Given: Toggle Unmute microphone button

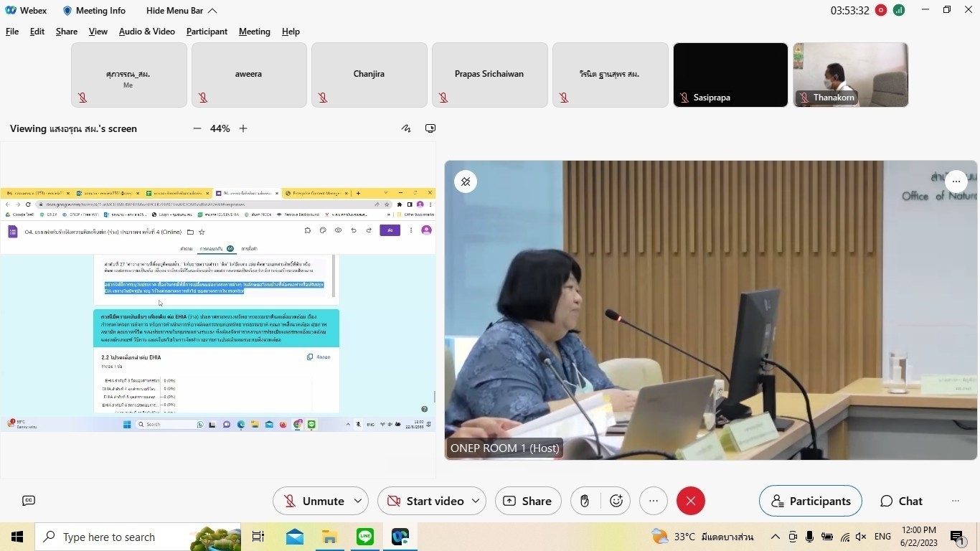Looking at the screenshot, I should coord(313,501).
